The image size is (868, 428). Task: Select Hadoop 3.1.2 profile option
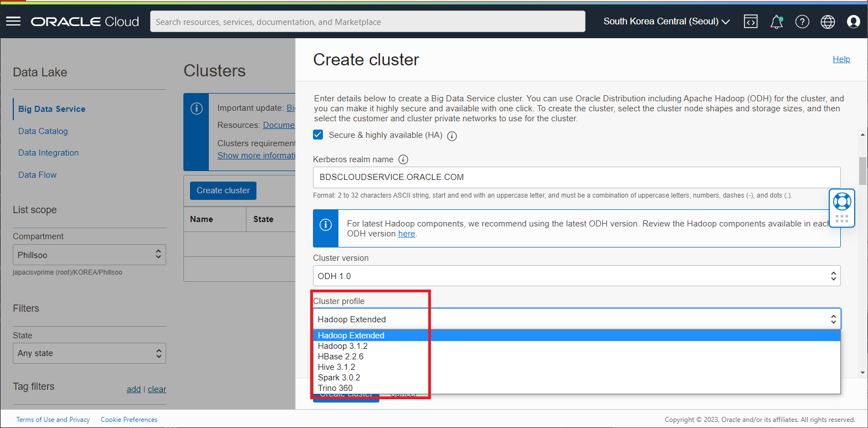(577, 346)
